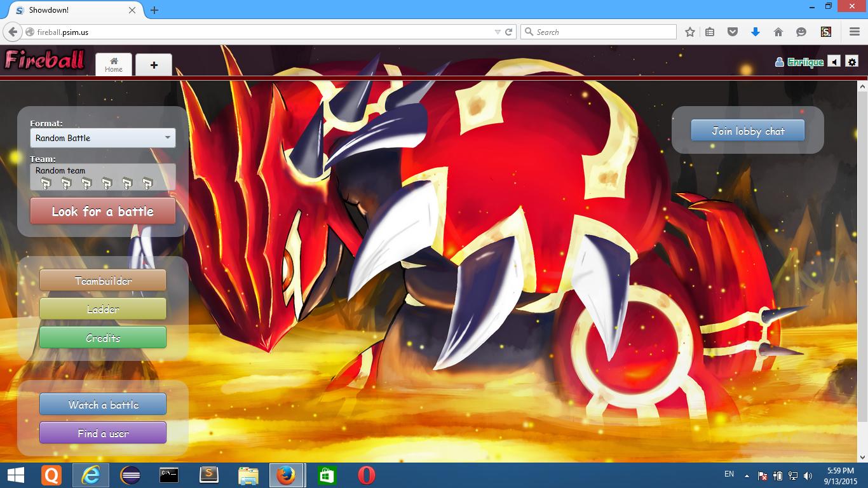The height and width of the screenshot is (488, 868).
Task: Open the Credits page
Action: 103,337
